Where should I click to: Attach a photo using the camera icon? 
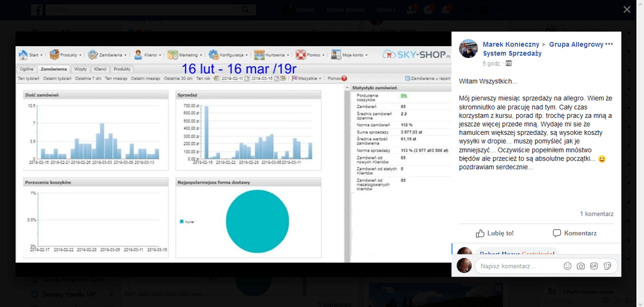581,266
